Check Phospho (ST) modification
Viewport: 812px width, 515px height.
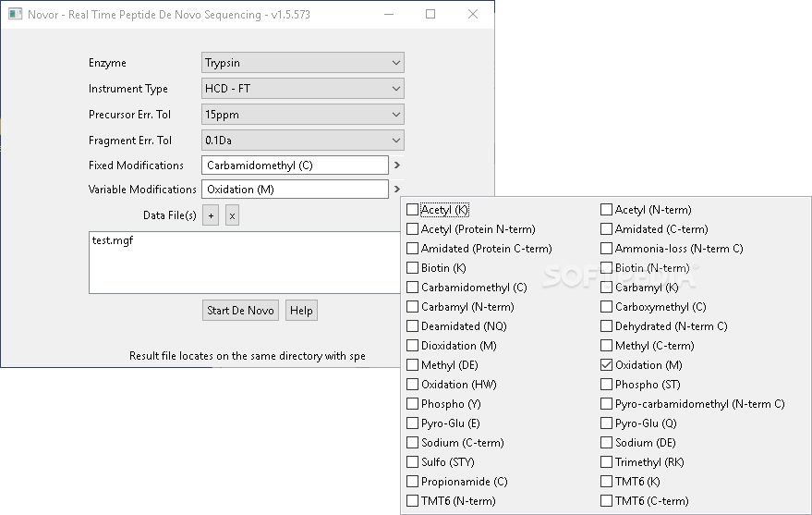click(606, 385)
